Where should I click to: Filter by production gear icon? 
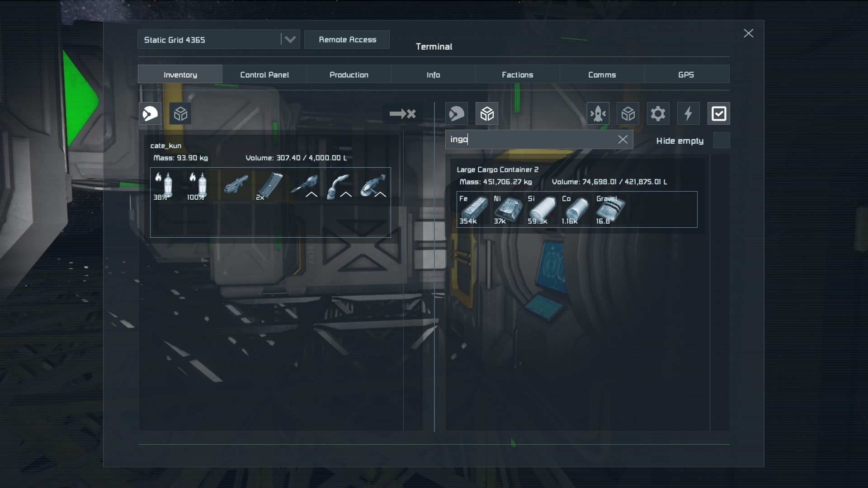(658, 113)
